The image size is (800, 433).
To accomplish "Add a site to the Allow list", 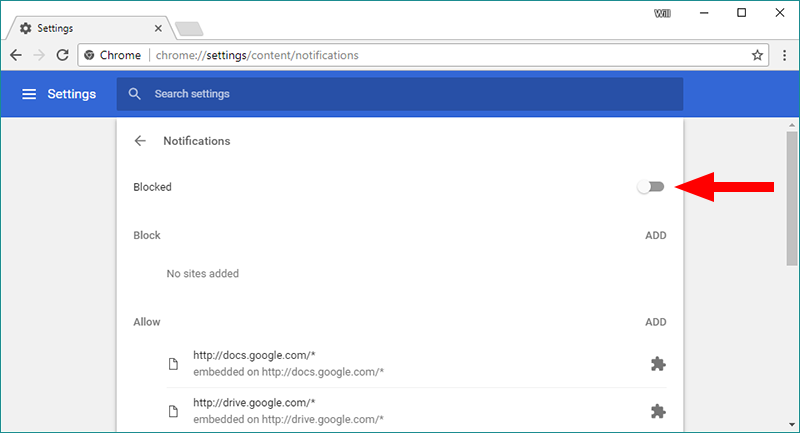I will tap(656, 322).
